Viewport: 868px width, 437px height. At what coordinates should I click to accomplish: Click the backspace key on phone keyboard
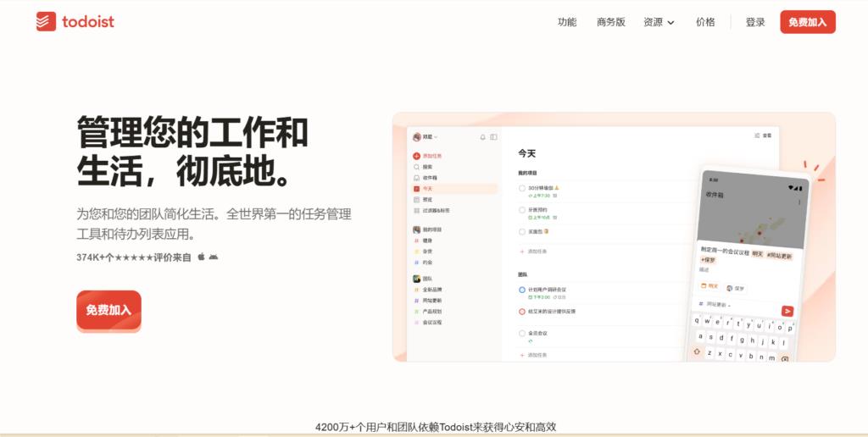784,359
